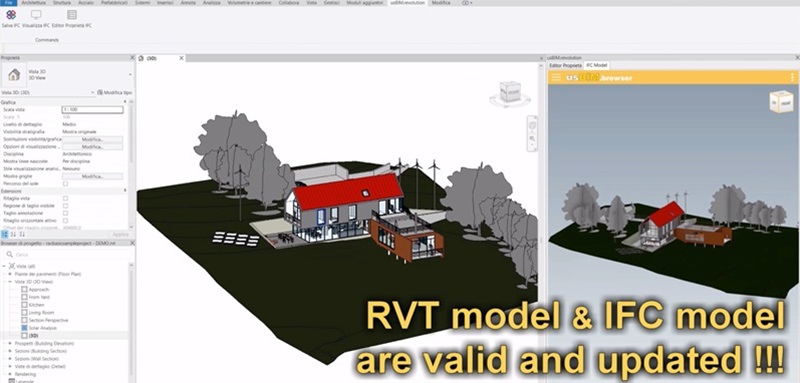Click the house icon on the (3D) view tab
This screenshot has height=383, width=800.
[141, 58]
